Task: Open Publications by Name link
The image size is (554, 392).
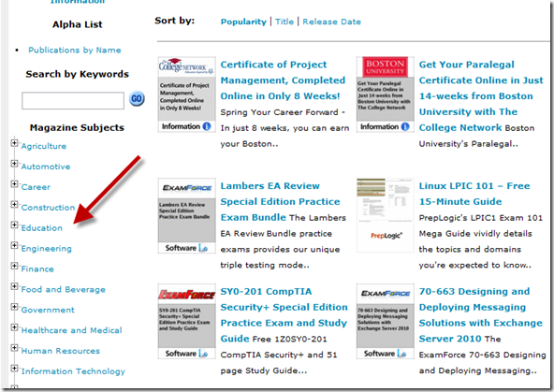Action: pos(75,51)
